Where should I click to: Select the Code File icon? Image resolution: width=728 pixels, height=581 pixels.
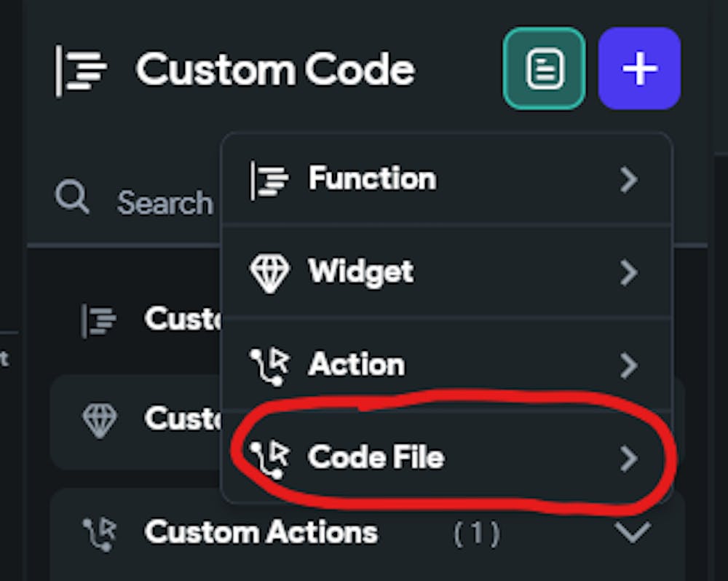269,459
